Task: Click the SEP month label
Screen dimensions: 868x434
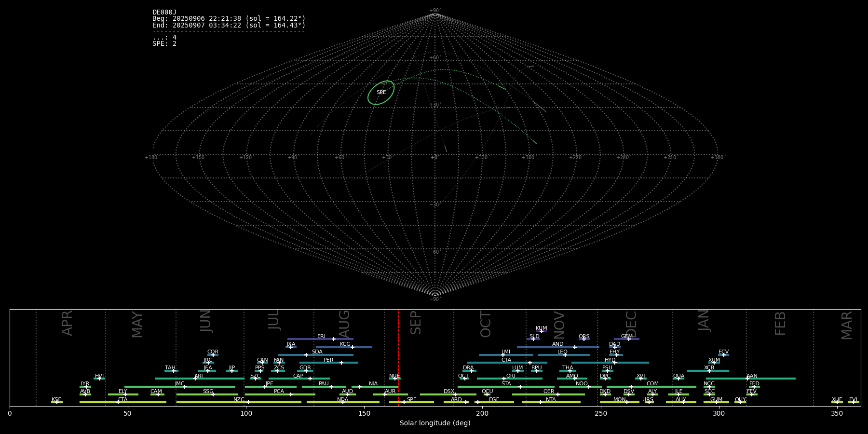Action: pos(416,323)
